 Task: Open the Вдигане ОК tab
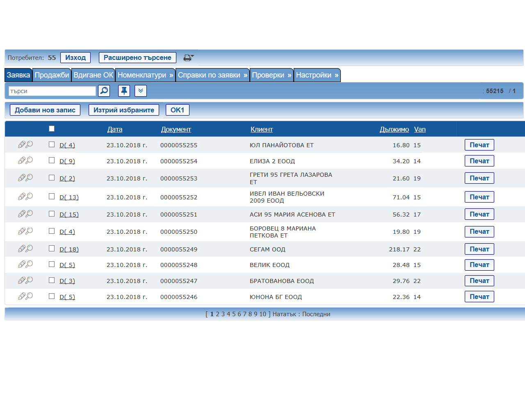[94, 75]
